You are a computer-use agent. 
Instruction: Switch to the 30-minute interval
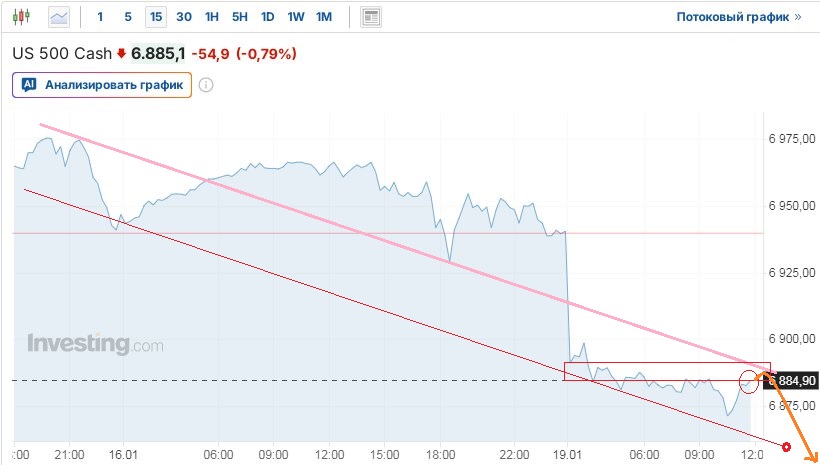point(184,17)
